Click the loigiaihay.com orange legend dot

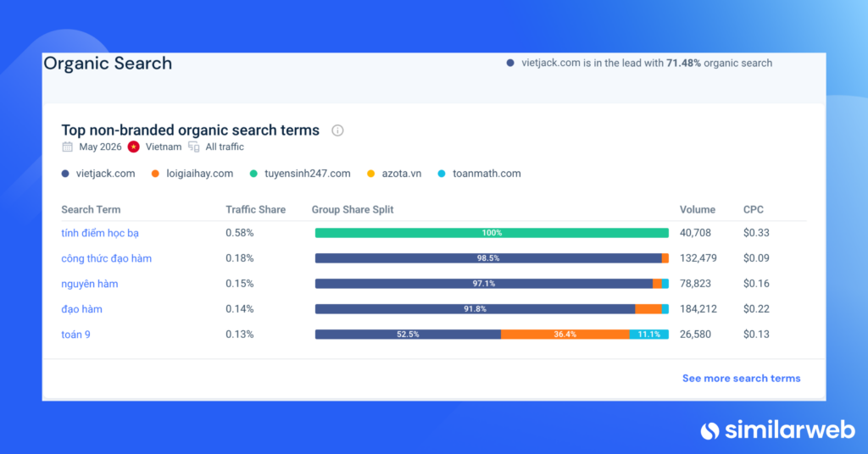pyautogui.click(x=156, y=174)
